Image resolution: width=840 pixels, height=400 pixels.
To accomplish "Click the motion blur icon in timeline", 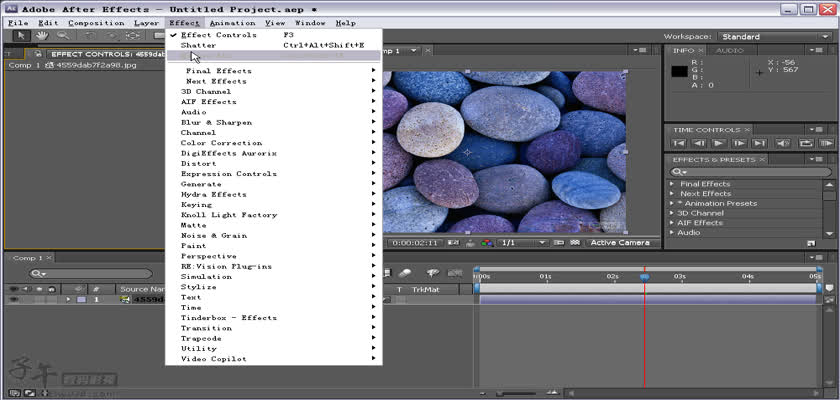I will pyautogui.click(x=405, y=273).
